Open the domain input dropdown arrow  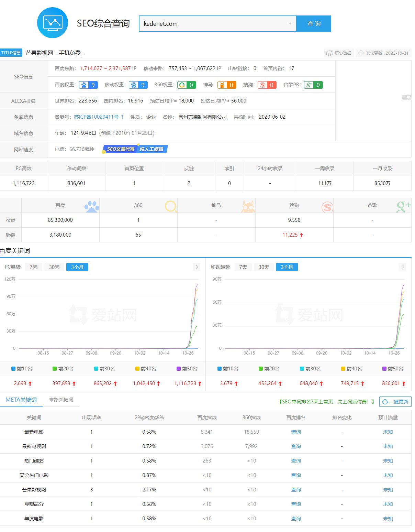tap(290, 24)
